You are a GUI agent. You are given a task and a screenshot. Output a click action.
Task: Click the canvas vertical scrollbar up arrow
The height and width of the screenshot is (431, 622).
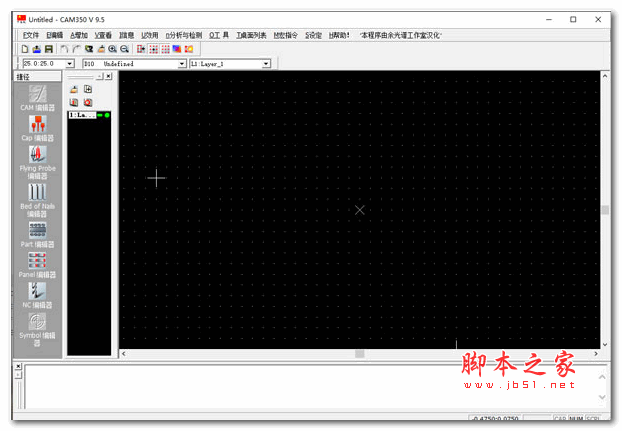click(605, 76)
